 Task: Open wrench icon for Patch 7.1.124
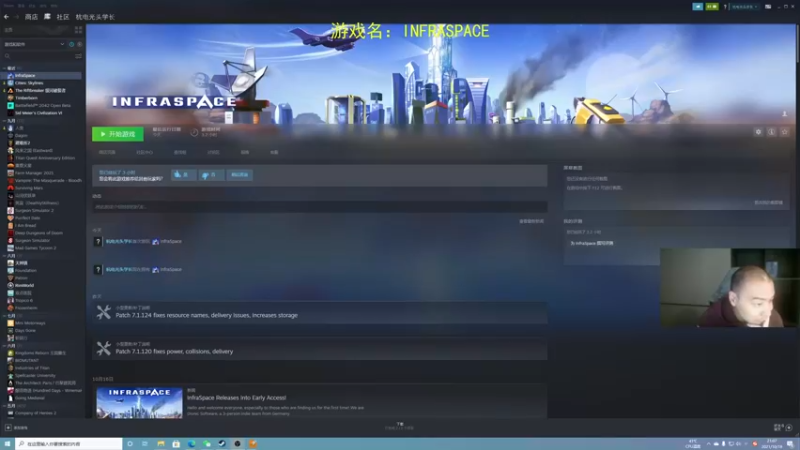coord(104,312)
